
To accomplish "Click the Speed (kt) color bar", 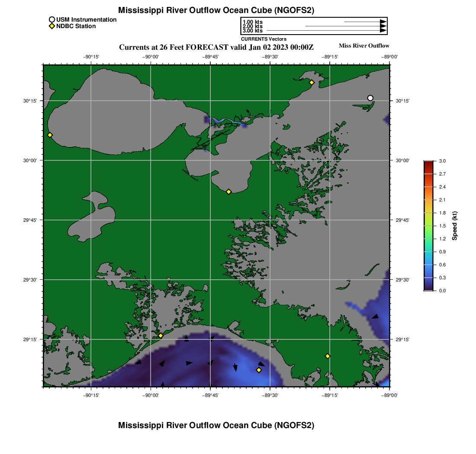I will pyautogui.click(x=428, y=225).
